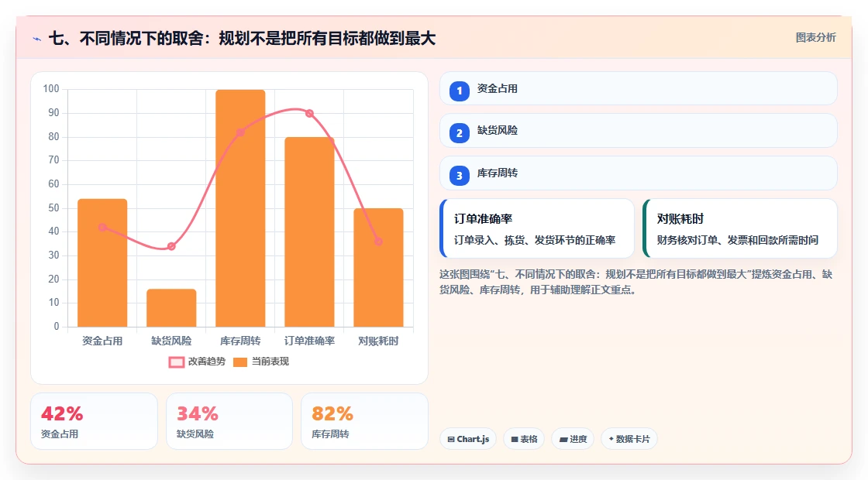868x480 pixels.
Task: Click the summary paragraph starting 这张图围绕
Action: pyautogui.click(x=636, y=282)
